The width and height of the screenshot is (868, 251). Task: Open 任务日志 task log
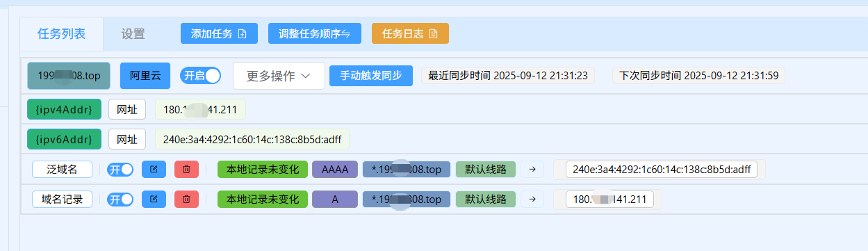click(410, 33)
